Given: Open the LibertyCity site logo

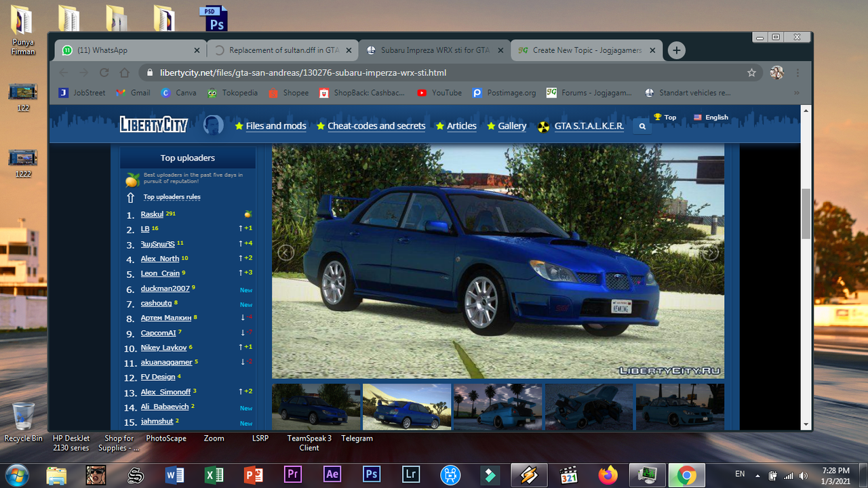Looking at the screenshot, I should [x=153, y=125].
